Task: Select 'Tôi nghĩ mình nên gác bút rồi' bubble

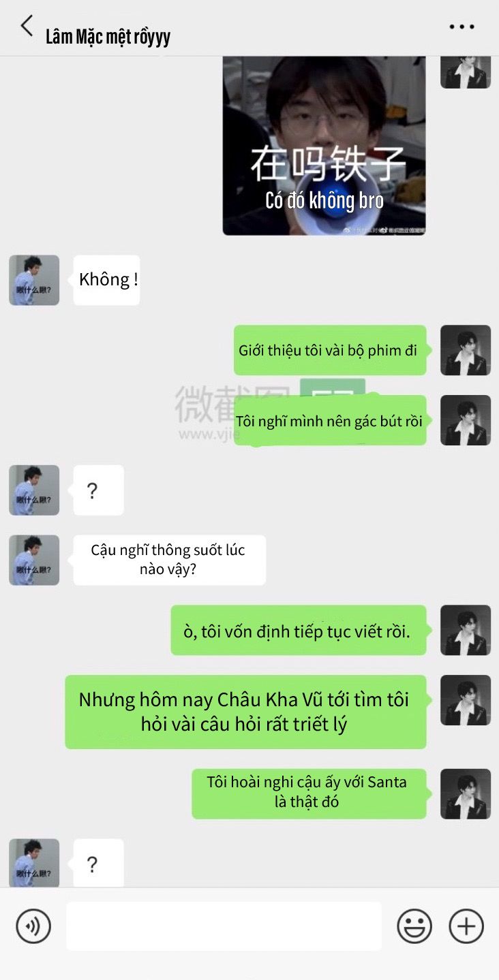Action: (330, 420)
